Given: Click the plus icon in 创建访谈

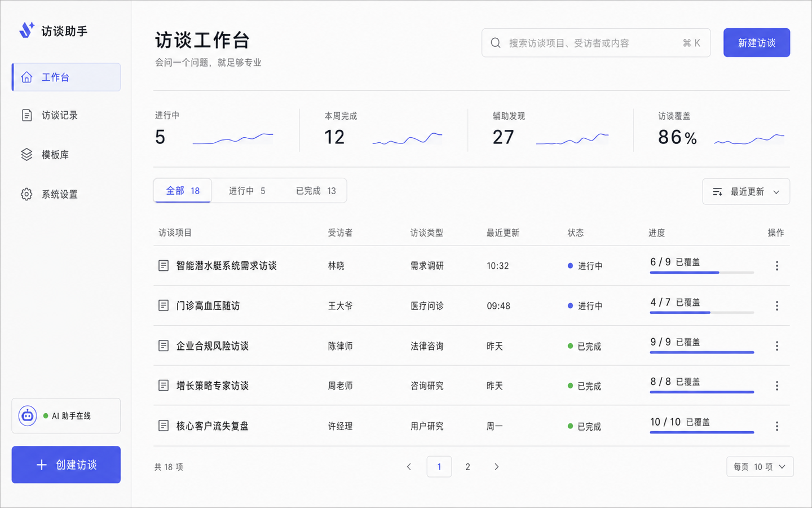Looking at the screenshot, I should click(x=41, y=465).
